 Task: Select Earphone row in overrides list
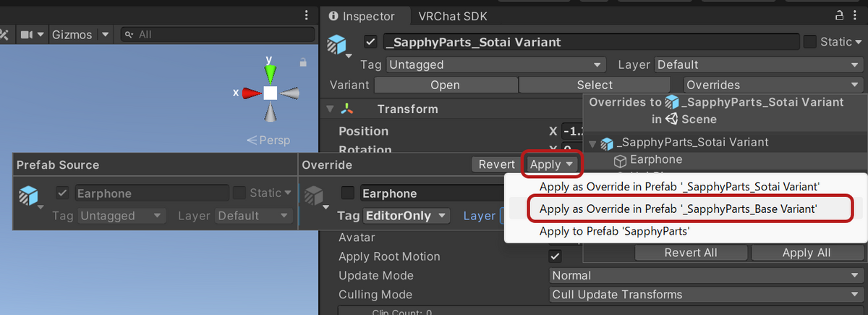[726, 159]
